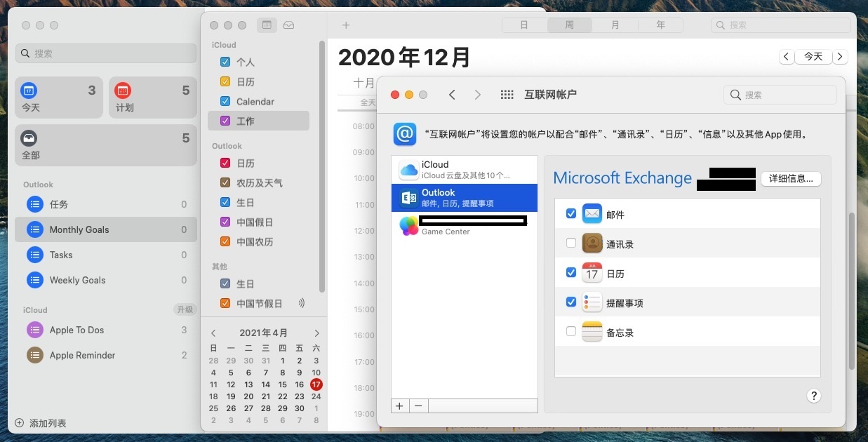Focus the Internet Accounts search field
The width and height of the screenshot is (868, 442).
pos(780,95)
